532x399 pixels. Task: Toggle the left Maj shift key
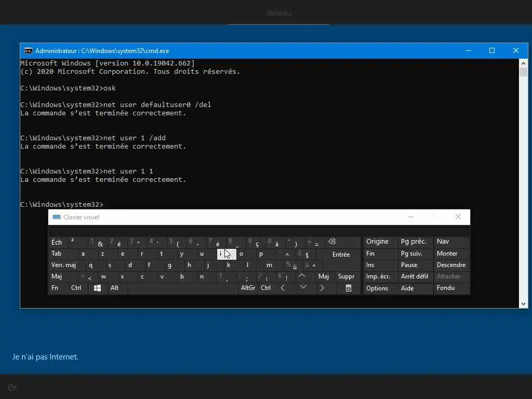click(x=63, y=276)
